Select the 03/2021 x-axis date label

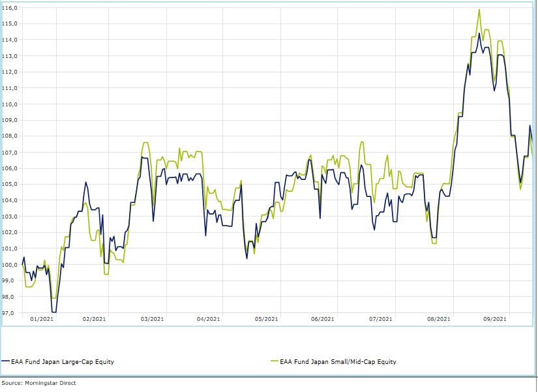click(x=152, y=319)
